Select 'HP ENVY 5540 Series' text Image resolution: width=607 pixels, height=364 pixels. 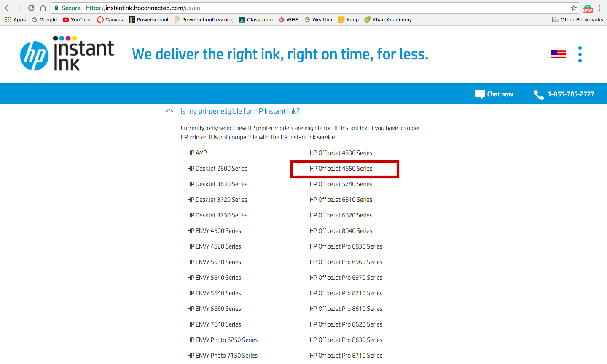pos(214,278)
